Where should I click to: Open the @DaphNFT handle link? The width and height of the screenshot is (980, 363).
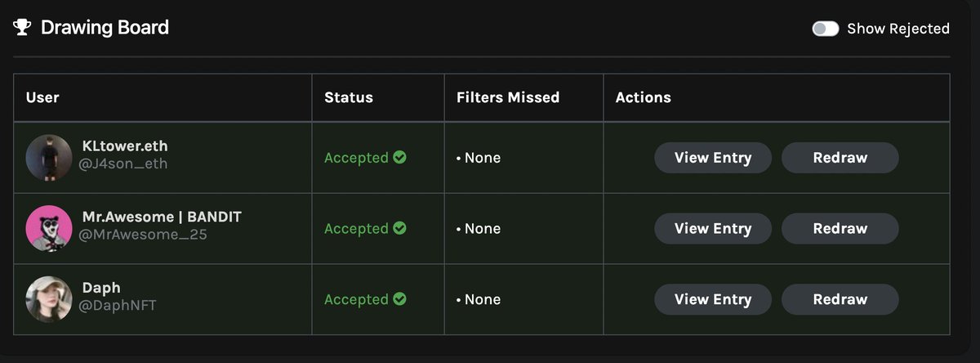tap(117, 306)
